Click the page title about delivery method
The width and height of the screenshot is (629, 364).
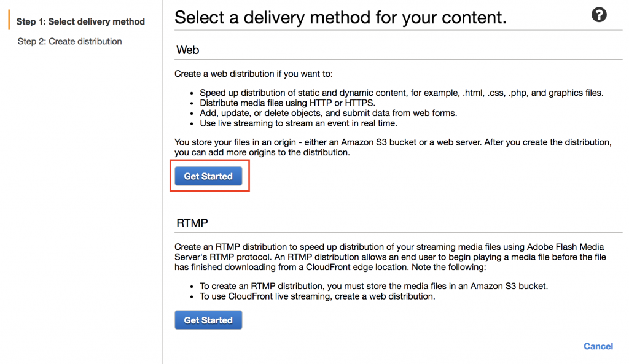click(340, 18)
